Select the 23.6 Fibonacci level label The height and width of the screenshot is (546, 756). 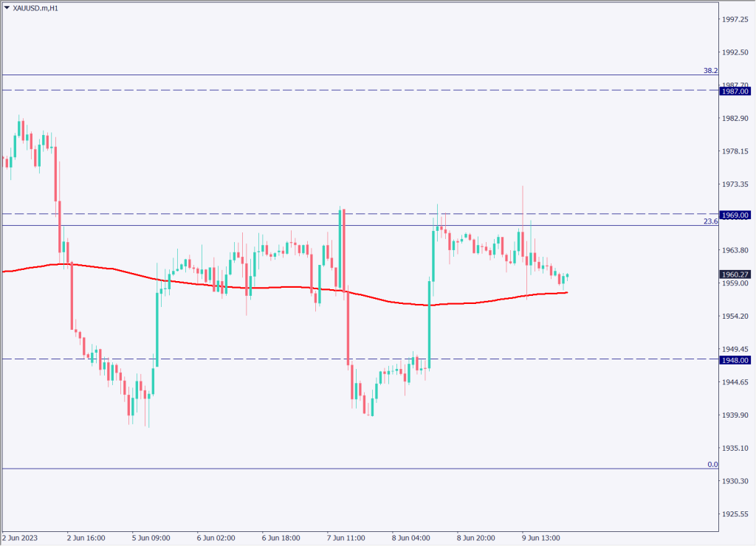pyautogui.click(x=709, y=221)
